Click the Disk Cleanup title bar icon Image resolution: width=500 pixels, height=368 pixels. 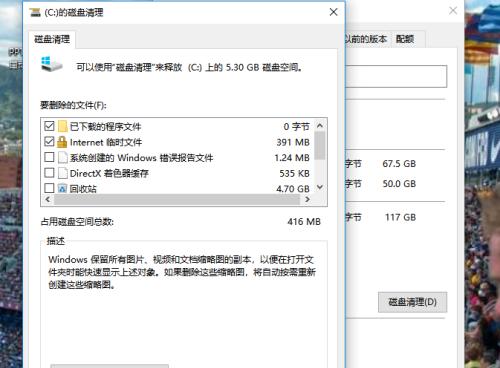pyautogui.click(x=35, y=13)
